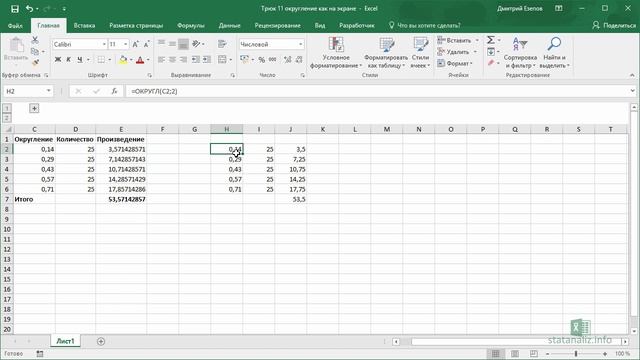Toggle Italic formatting (К)
Image resolution: width=640 pixels, height=360 pixels.
click(69, 60)
